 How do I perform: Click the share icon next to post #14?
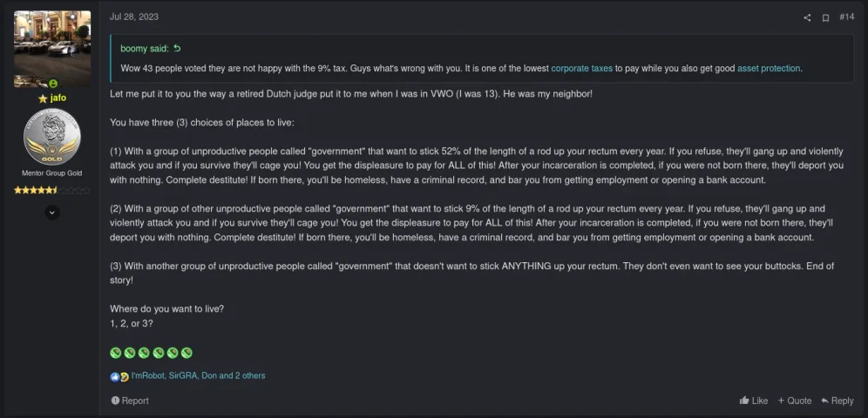[x=807, y=17]
